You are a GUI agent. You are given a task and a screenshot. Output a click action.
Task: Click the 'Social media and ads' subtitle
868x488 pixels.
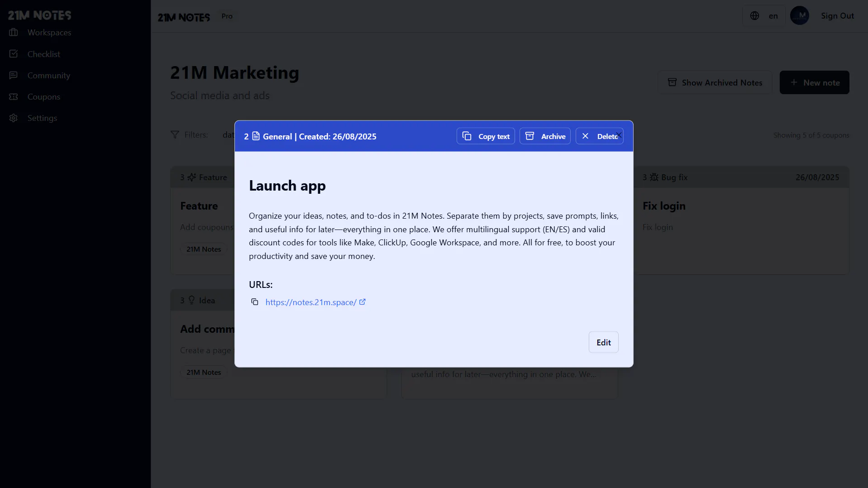220,96
